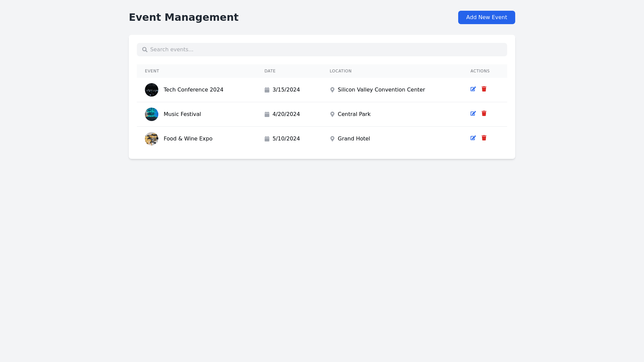644x362 pixels.
Task: Click the search magnifier icon
Action: point(145,50)
